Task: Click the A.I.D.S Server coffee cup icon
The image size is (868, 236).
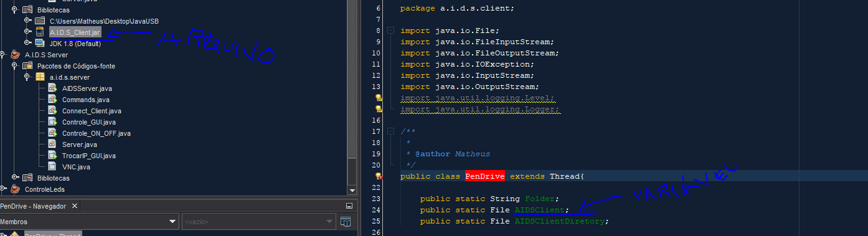Action: click(x=14, y=54)
